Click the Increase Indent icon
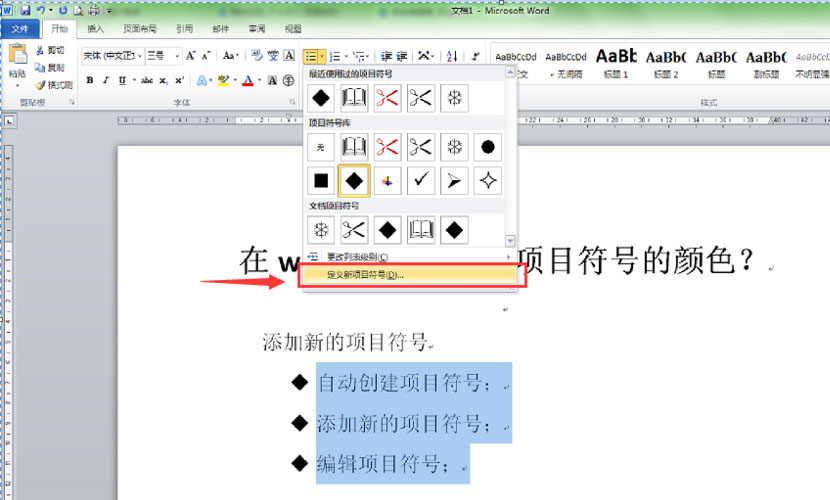 pos(402,56)
